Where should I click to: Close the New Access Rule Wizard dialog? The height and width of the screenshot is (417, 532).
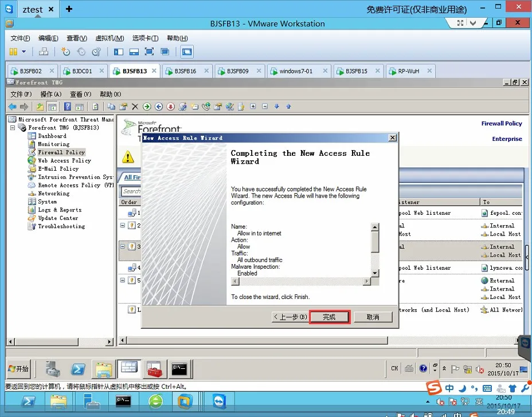(392, 137)
